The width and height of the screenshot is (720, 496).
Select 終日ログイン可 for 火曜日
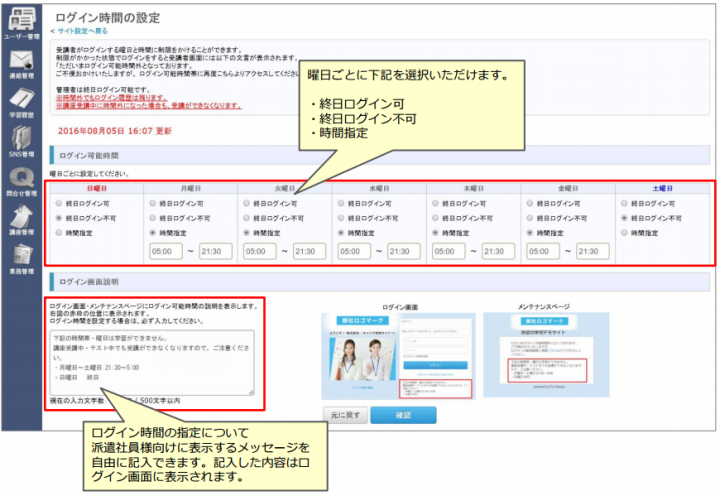247,203
